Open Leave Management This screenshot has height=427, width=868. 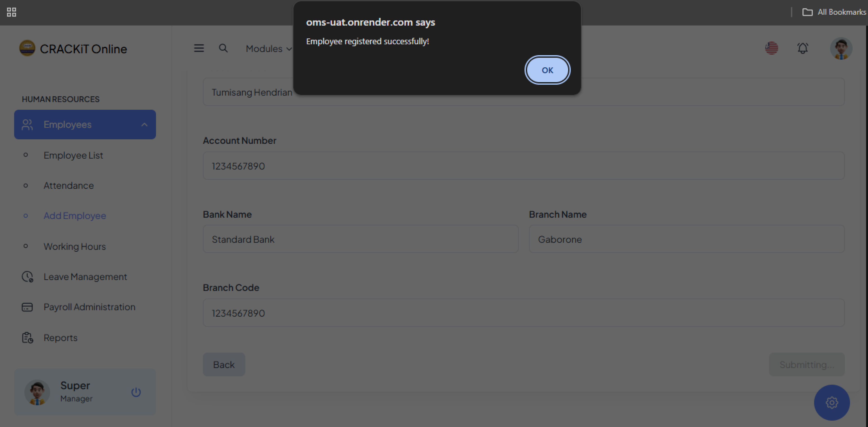[85, 277]
